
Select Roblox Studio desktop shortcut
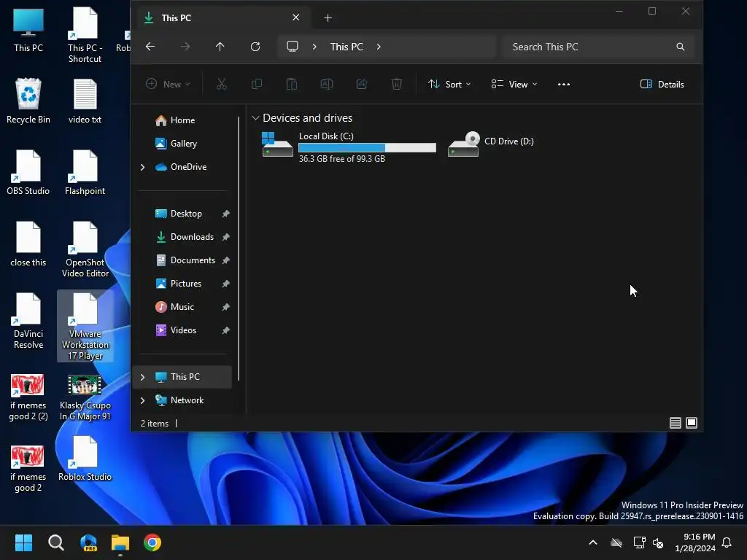(x=85, y=459)
